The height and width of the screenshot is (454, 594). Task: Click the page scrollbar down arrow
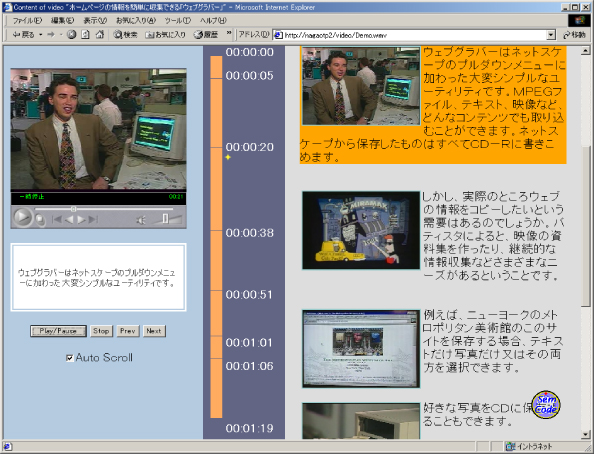pos(585,435)
